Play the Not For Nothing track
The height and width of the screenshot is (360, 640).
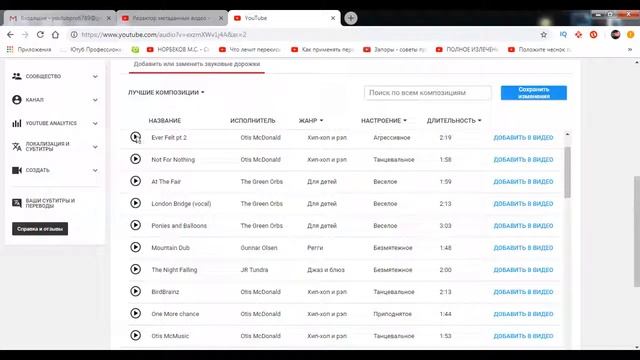pos(135,159)
